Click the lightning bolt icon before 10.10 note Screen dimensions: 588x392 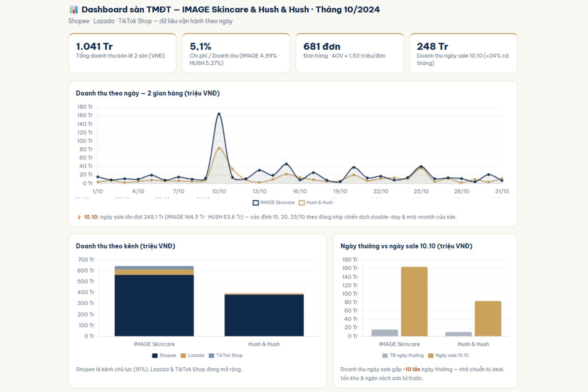pyautogui.click(x=79, y=217)
